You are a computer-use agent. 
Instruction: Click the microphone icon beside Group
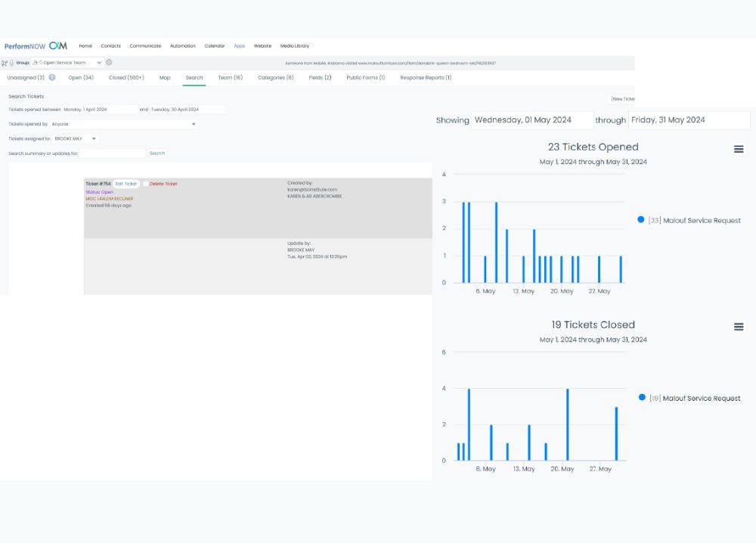11,63
